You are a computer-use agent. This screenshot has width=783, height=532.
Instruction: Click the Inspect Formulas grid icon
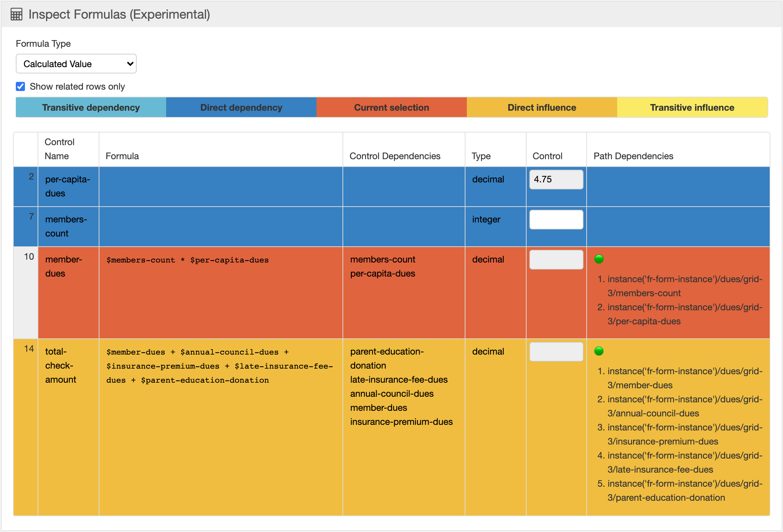[17, 14]
